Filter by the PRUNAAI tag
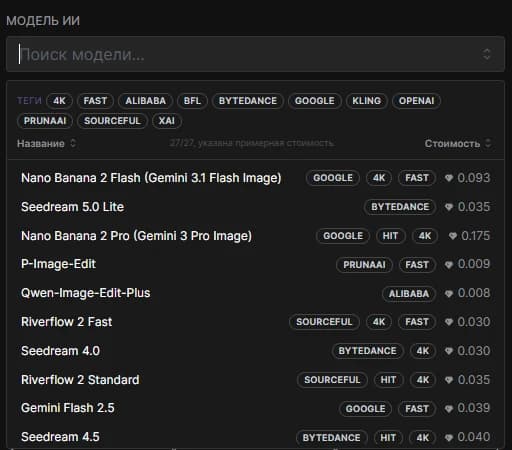 click(45, 121)
